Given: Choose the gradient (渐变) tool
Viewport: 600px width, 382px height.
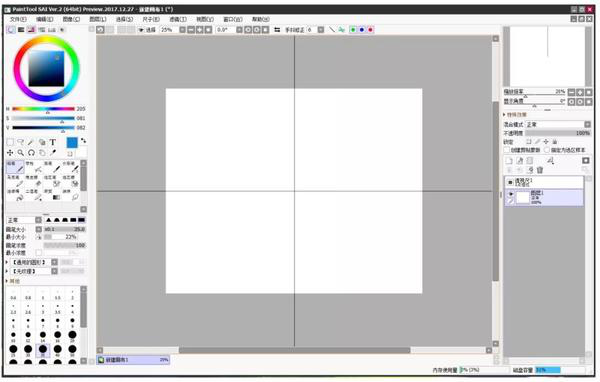Looking at the screenshot, I should [x=52, y=195].
